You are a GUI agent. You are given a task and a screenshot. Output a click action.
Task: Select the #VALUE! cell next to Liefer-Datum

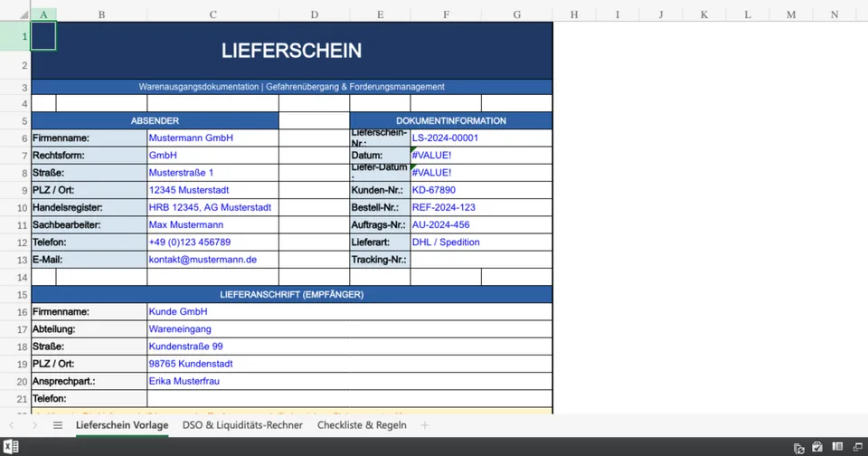(481, 173)
